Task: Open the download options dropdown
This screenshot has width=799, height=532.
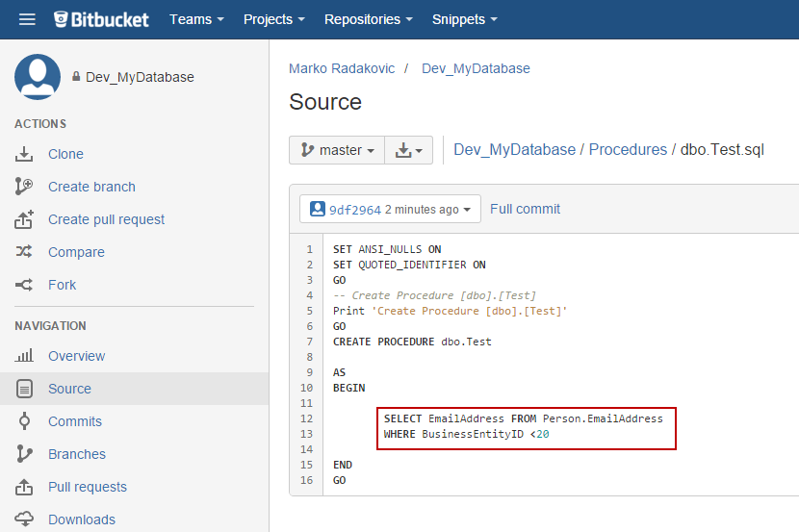Action: (409, 150)
